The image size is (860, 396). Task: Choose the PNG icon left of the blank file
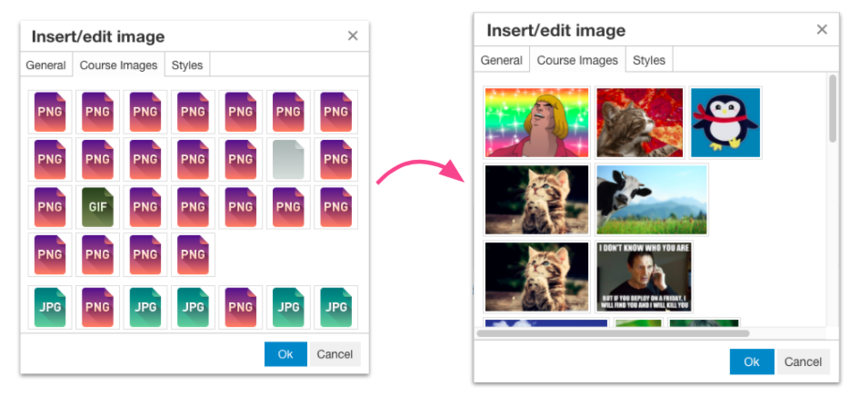click(x=241, y=159)
